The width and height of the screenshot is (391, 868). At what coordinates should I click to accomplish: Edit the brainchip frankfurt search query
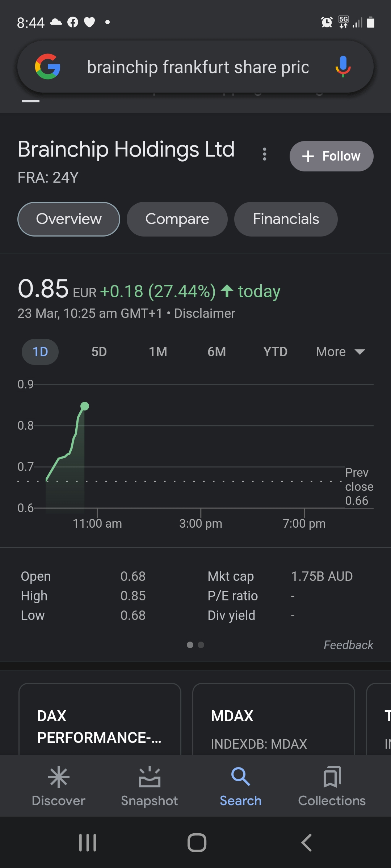pos(198,67)
